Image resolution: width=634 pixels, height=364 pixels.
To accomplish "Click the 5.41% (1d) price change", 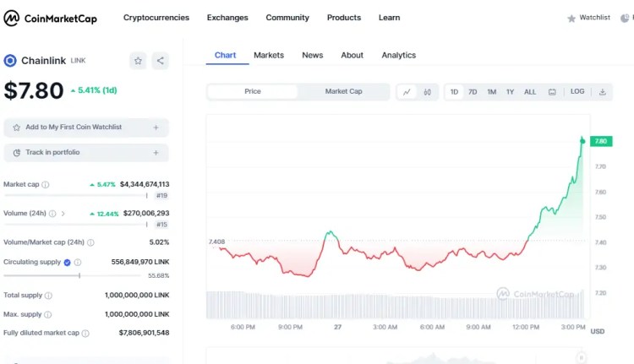I will 94,90.
